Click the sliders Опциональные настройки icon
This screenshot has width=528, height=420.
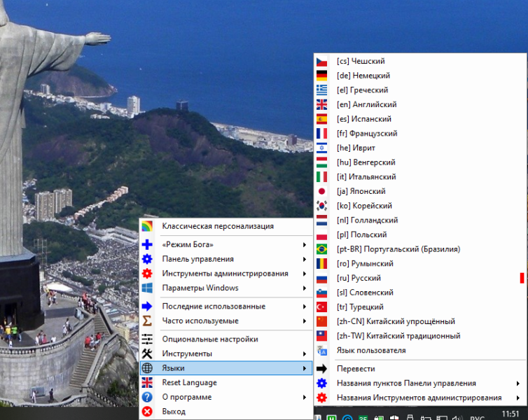pyautogui.click(x=147, y=339)
